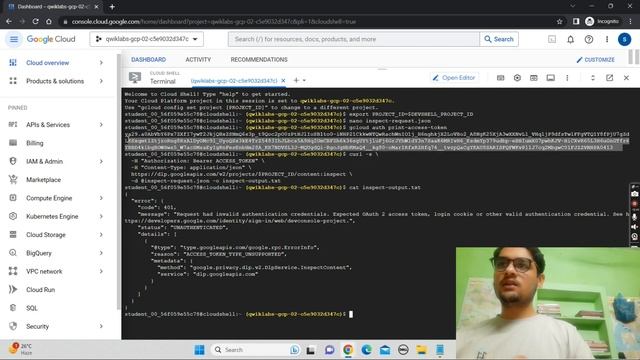Click the Search button
640x360 pixels.
click(x=499, y=39)
